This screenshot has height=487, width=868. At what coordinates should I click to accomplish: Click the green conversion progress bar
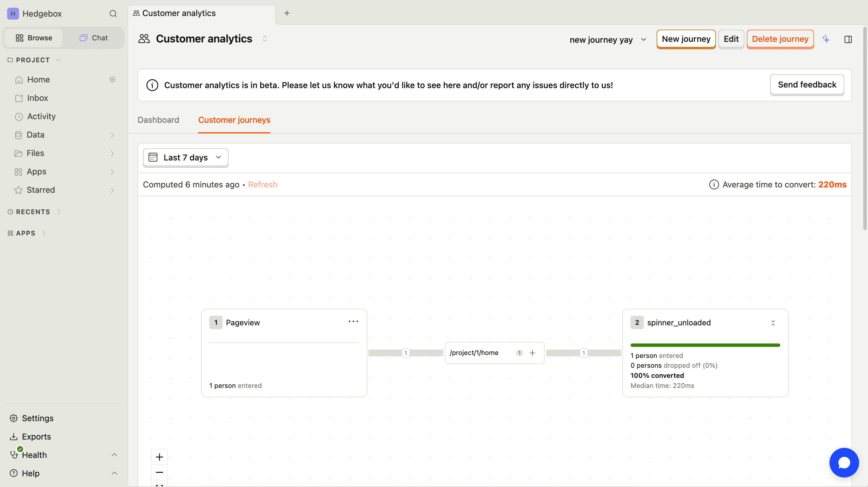tap(705, 345)
